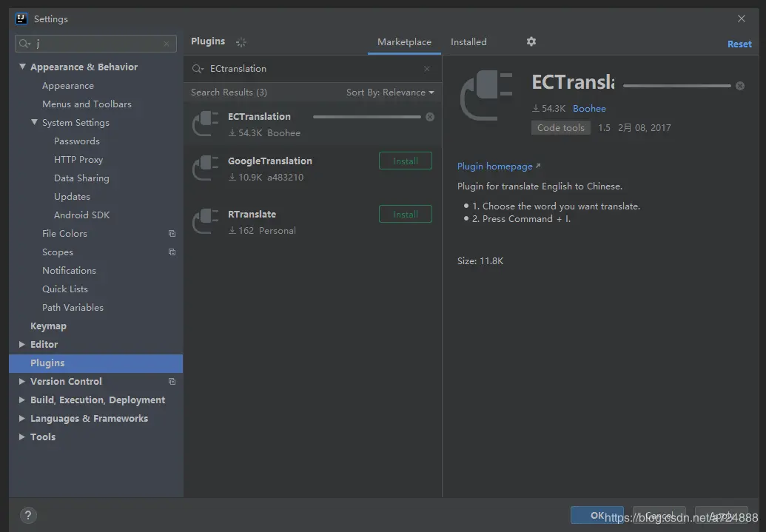Switch to the Marketplace tab
This screenshot has width=766, height=532.
tap(404, 42)
